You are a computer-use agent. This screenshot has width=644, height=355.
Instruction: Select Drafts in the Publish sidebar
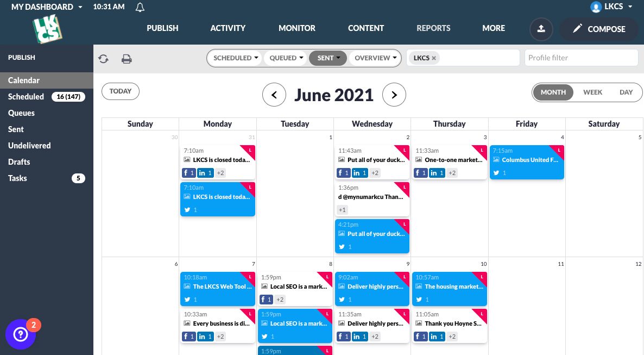click(19, 162)
